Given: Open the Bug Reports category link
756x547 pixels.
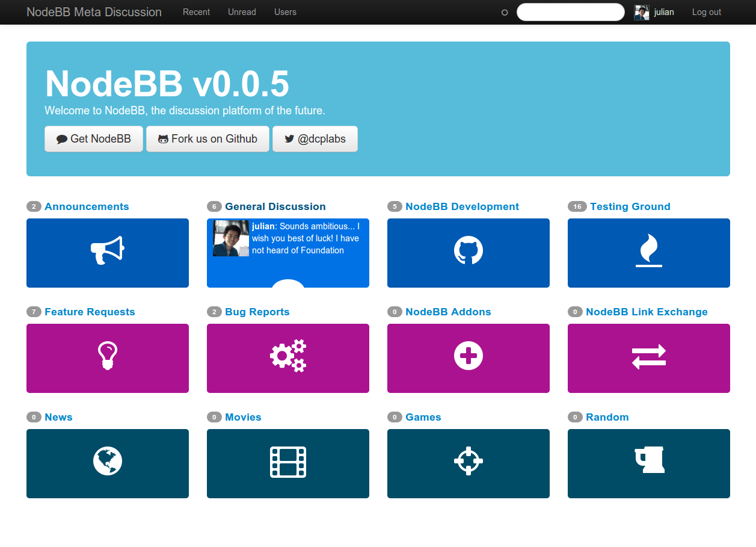Looking at the screenshot, I should (x=257, y=312).
